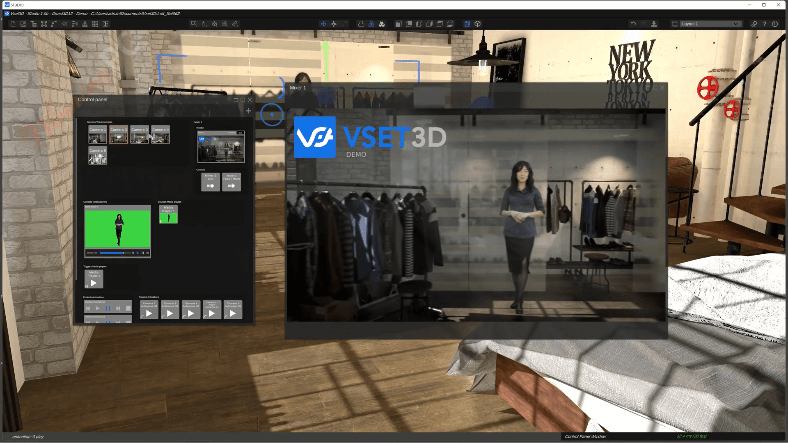This screenshot has width=788, height=443.
Task: Open the Layer dropdown in the top toolbar
Action: (x=710, y=24)
